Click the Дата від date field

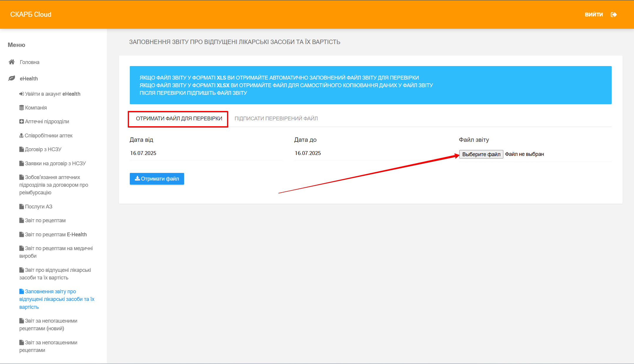click(x=206, y=153)
